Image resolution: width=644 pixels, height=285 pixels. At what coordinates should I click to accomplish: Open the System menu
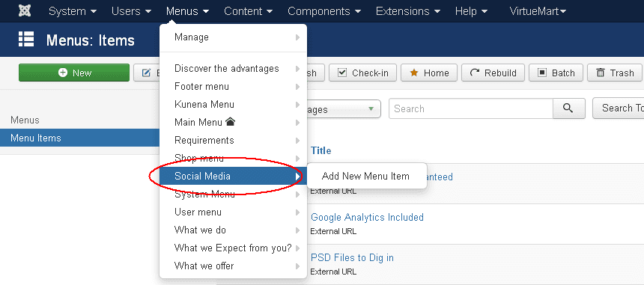click(73, 11)
